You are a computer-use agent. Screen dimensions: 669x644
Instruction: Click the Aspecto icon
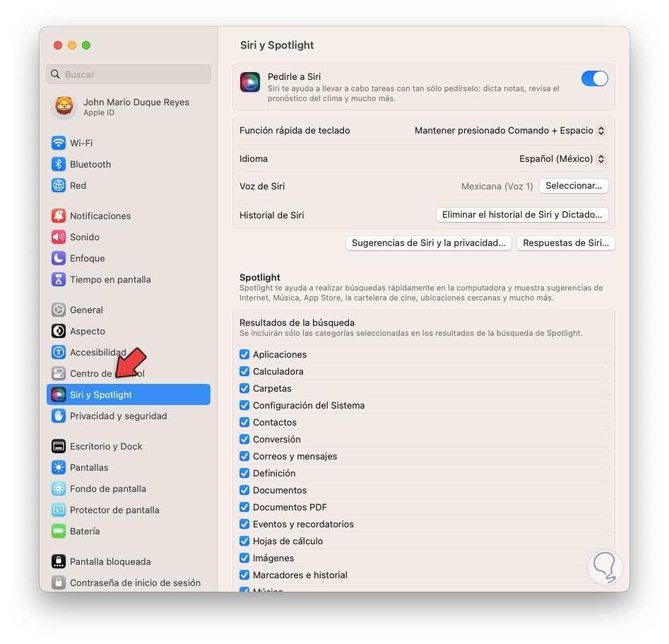coord(59,331)
